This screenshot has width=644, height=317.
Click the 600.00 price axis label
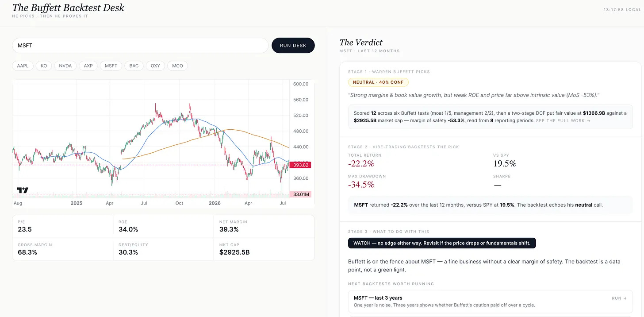coord(300,84)
